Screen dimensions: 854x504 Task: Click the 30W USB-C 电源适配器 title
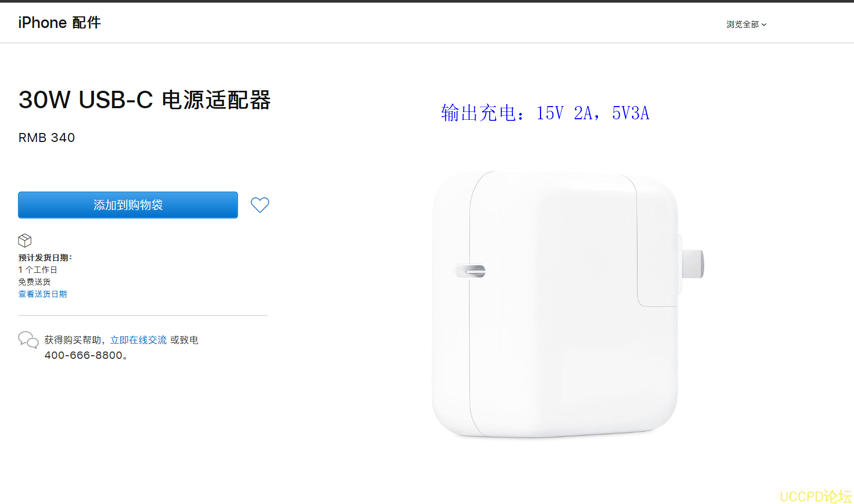[144, 100]
